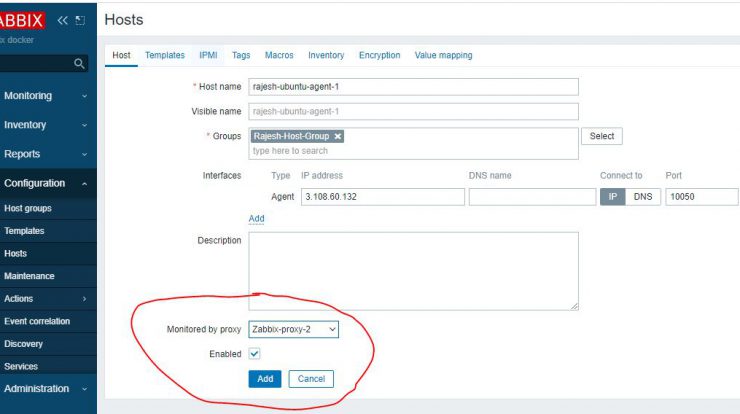Switch to the IPMI tab
This screenshot has width=740, height=414.
coord(208,55)
